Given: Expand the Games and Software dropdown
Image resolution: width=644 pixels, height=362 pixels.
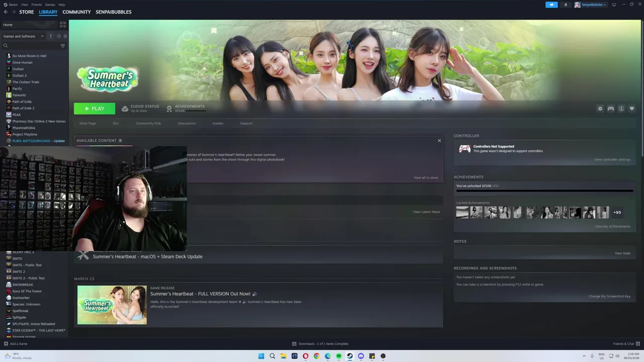Looking at the screenshot, I should point(23,36).
